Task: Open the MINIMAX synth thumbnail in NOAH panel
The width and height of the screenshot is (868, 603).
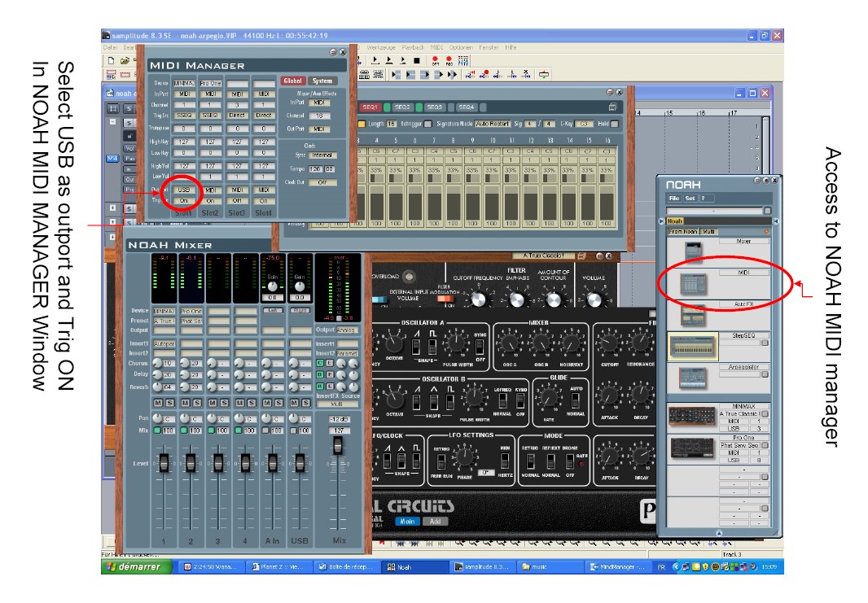Action: [691, 416]
